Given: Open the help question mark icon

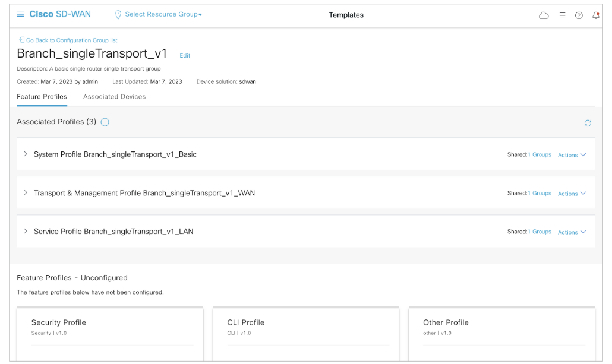Looking at the screenshot, I should click(x=579, y=15).
